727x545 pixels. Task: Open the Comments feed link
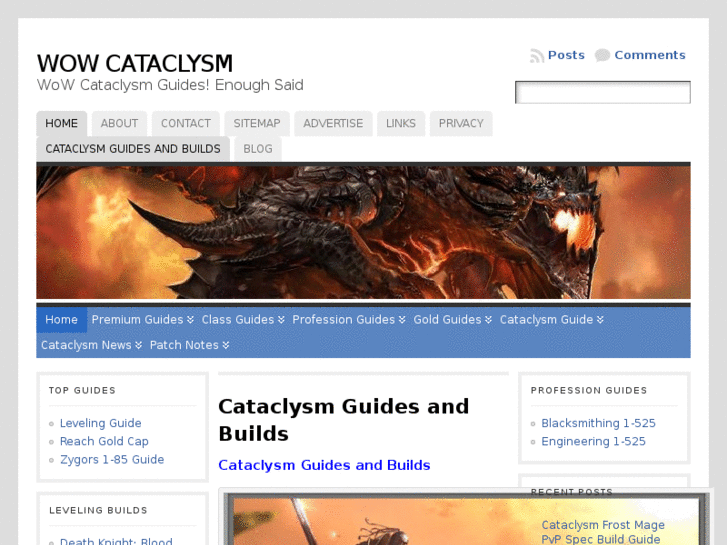pos(650,55)
